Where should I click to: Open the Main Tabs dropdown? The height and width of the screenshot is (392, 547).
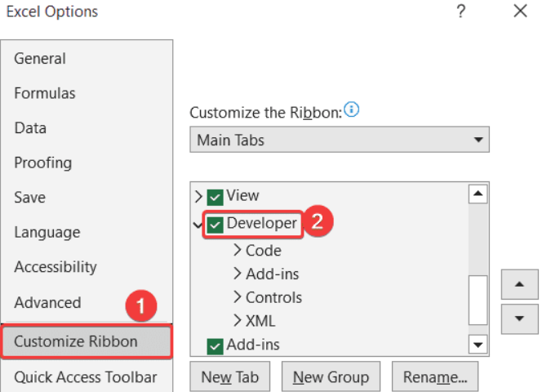pos(340,140)
